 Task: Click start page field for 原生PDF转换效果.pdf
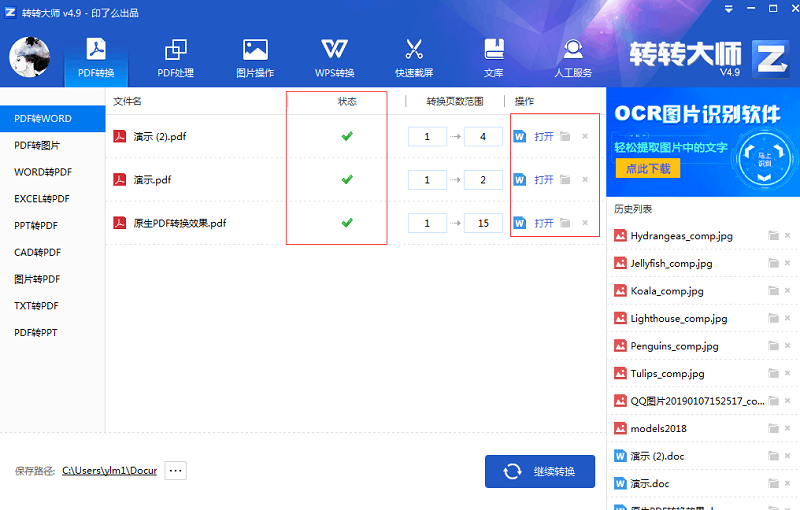427,223
